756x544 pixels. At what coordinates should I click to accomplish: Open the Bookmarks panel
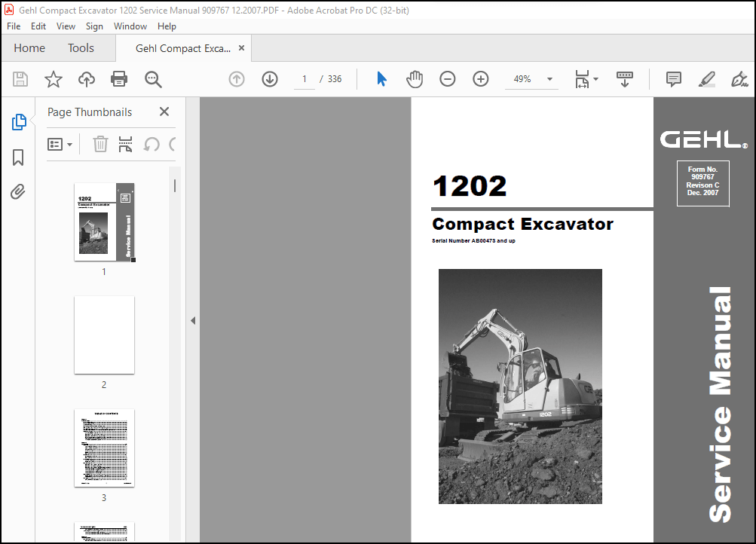coord(17,157)
